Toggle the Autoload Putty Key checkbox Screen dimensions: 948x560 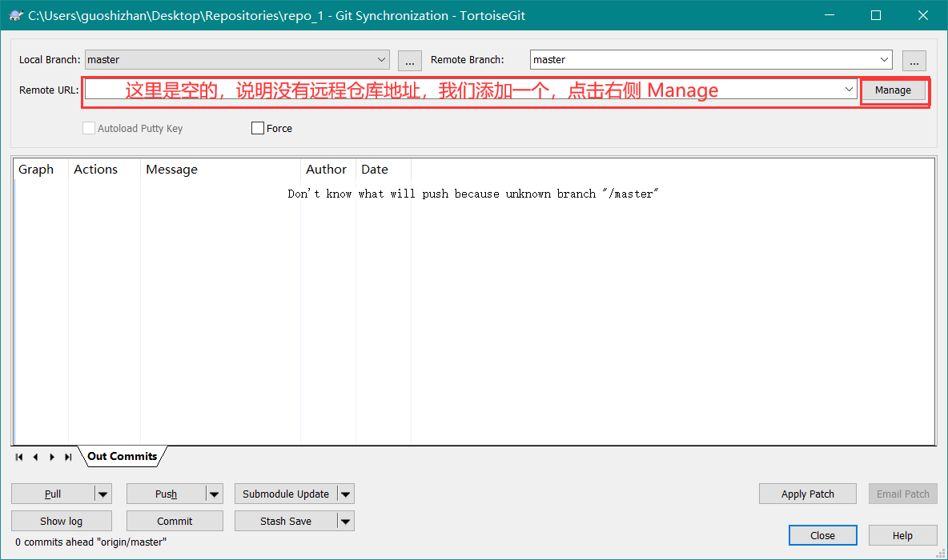pyautogui.click(x=89, y=128)
